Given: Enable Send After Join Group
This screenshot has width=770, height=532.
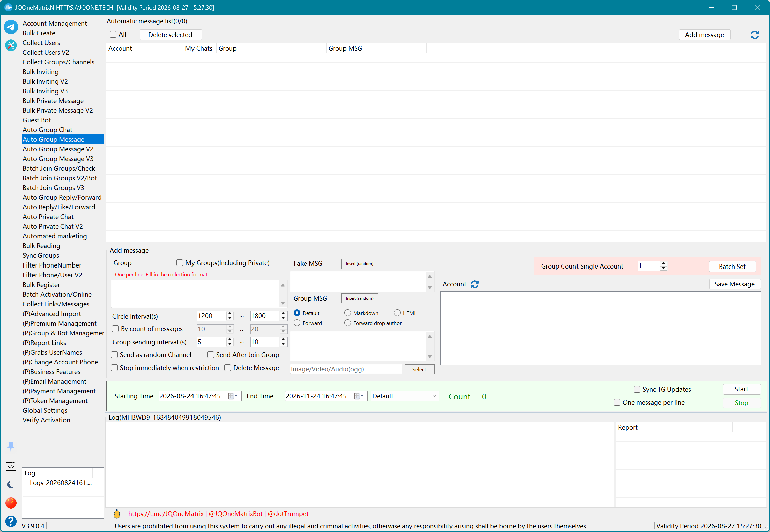Looking at the screenshot, I should 211,355.
